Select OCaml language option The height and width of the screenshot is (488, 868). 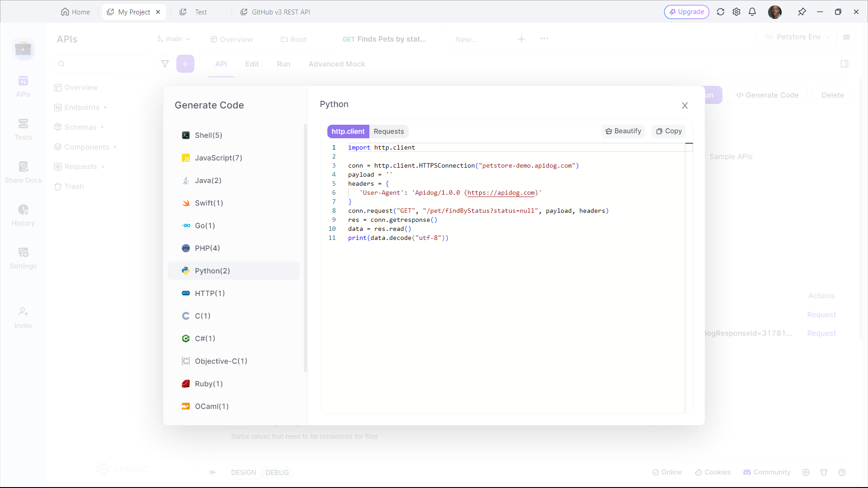click(233, 406)
